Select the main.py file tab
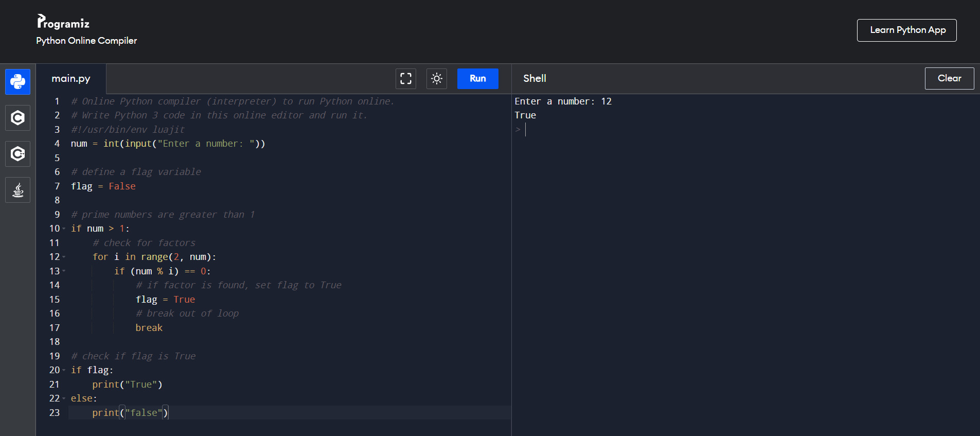The width and height of the screenshot is (980, 436). [x=71, y=79]
